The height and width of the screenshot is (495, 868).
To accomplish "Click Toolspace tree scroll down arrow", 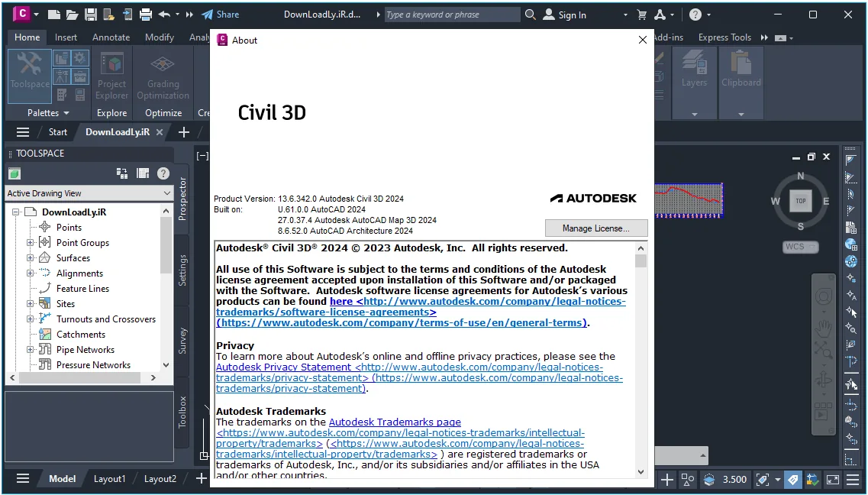I will pyautogui.click(x=166, y=365).
